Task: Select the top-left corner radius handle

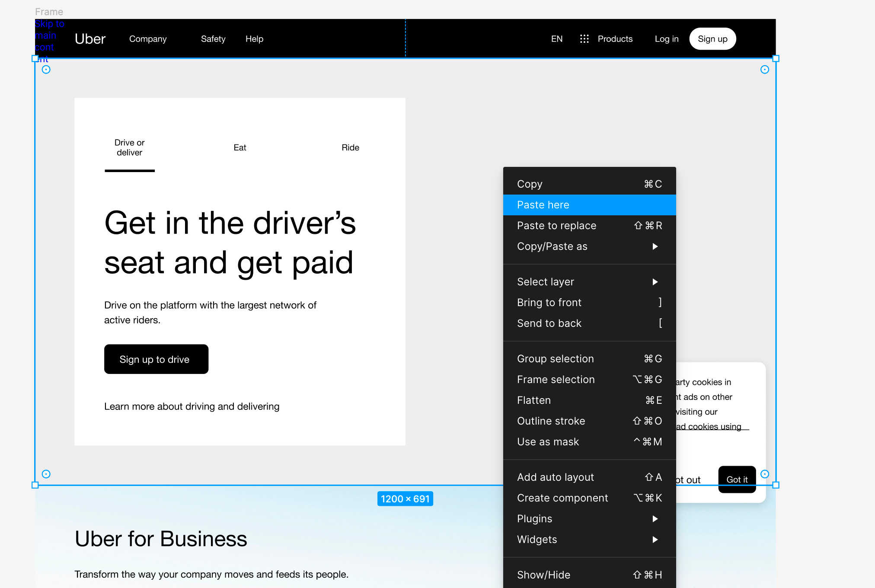Action: click(46, 70)
